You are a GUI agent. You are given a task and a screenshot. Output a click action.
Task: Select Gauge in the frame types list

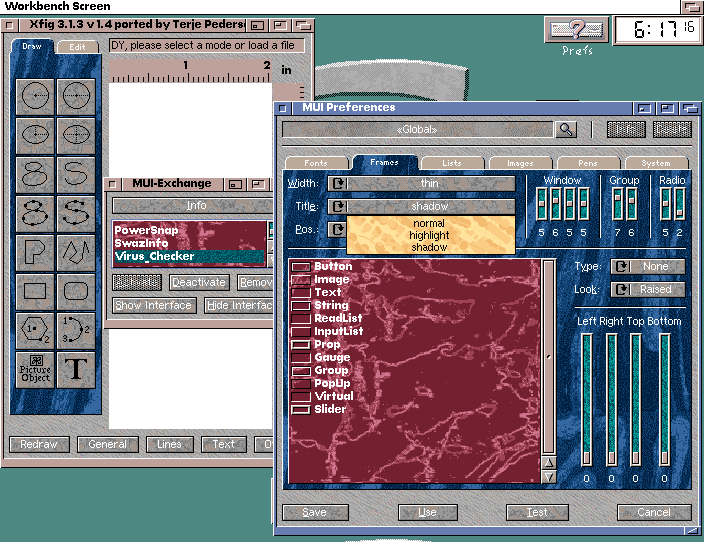click(332, 357)
